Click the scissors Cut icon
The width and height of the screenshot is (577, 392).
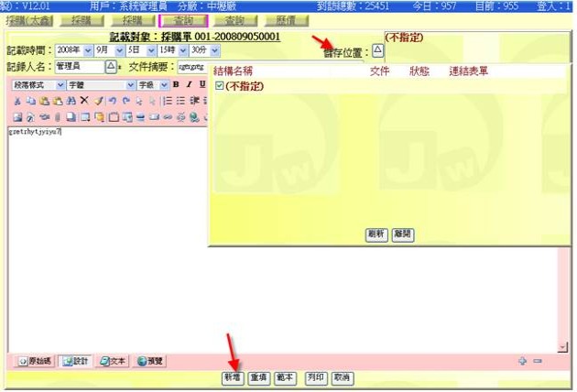[18, 101]
